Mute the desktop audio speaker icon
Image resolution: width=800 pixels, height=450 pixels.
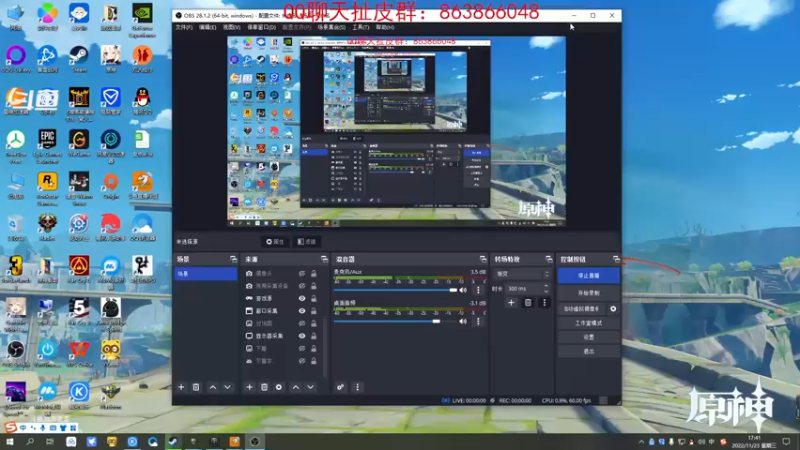click(463, 321)
